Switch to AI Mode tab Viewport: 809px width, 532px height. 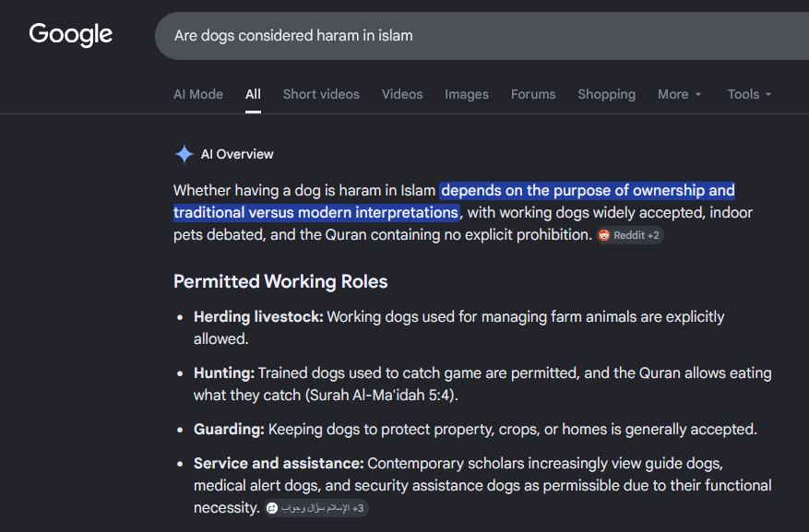[x=198, y=94]
